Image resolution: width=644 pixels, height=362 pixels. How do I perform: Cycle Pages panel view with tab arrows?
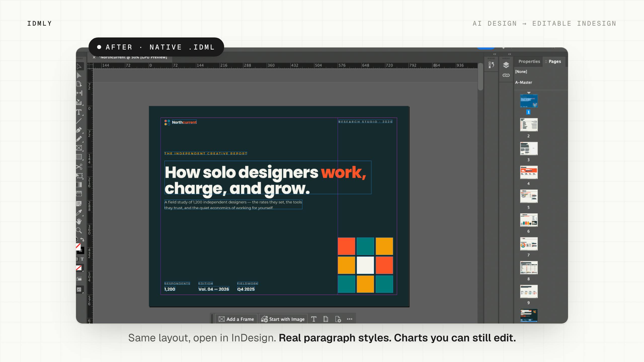(x=546, y=62)
